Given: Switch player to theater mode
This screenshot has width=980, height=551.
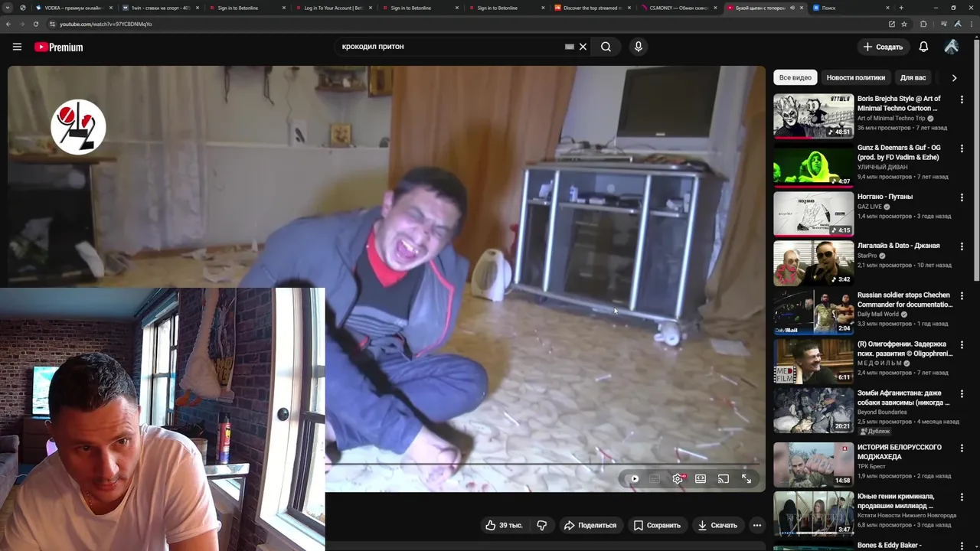Looking at the screenshot, I should 701,479.
